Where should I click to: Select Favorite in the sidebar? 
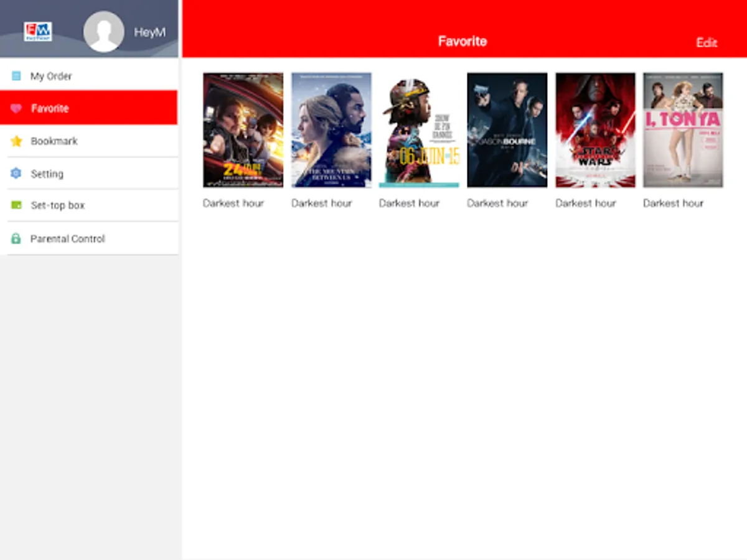(89, 108)
